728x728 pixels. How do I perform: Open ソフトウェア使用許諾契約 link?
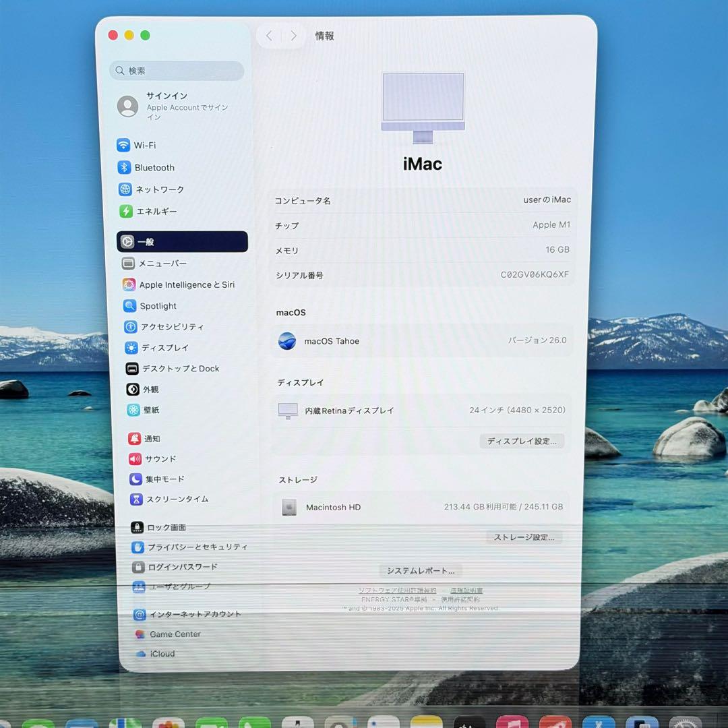pyautogui.click(x=398, y=590)
